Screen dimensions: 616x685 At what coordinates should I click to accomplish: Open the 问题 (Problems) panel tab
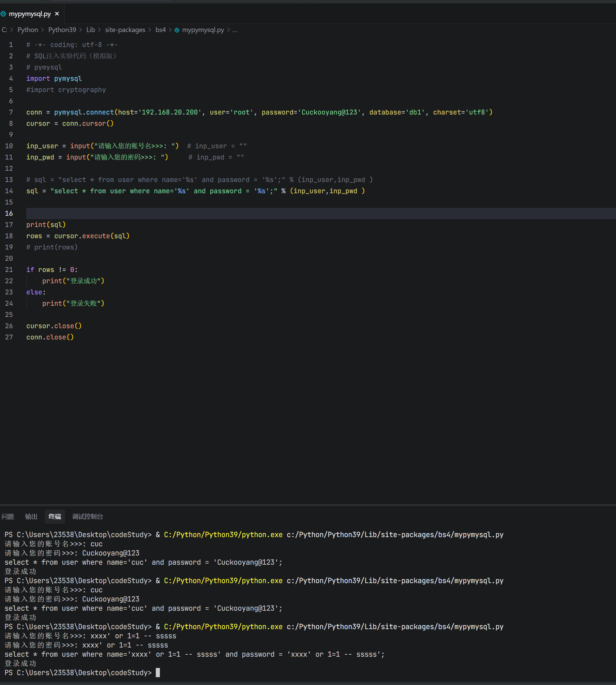point(8,517)
